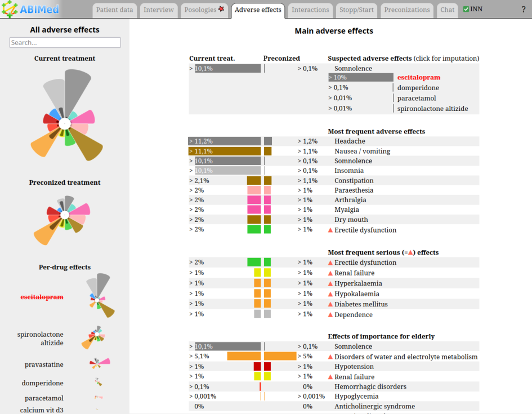Image resolution: width=532 pixels, height=414 pixels.
Task: Click the brown Nausea / vomiting current-treatment bar
Action: 225,151
